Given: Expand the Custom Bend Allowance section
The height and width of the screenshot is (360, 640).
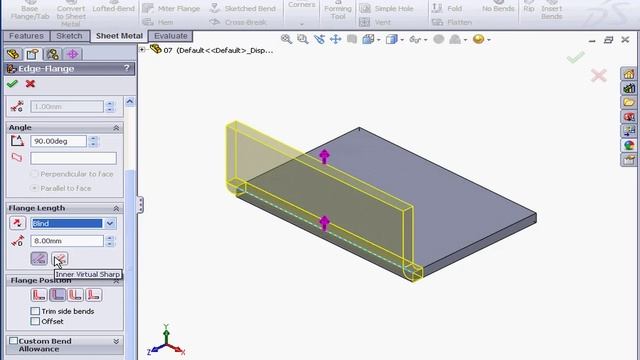Looking at the screenshot, I should pyautogui.click(x=116, y=341).
